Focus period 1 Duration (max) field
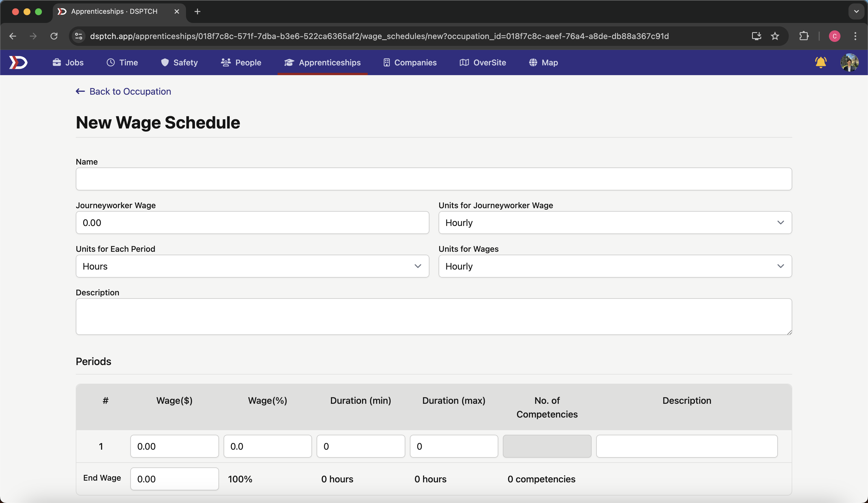868x503 pixels. click(x=454, y=446)
